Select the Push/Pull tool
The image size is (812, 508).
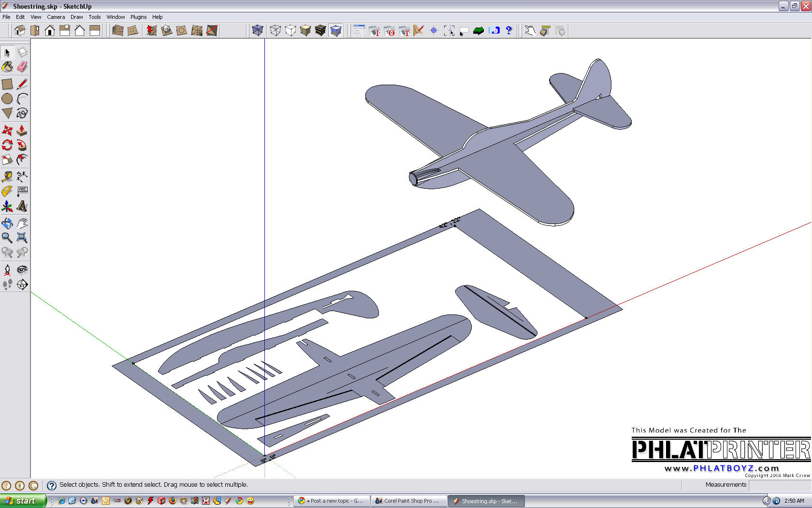[x=22, y=131]
